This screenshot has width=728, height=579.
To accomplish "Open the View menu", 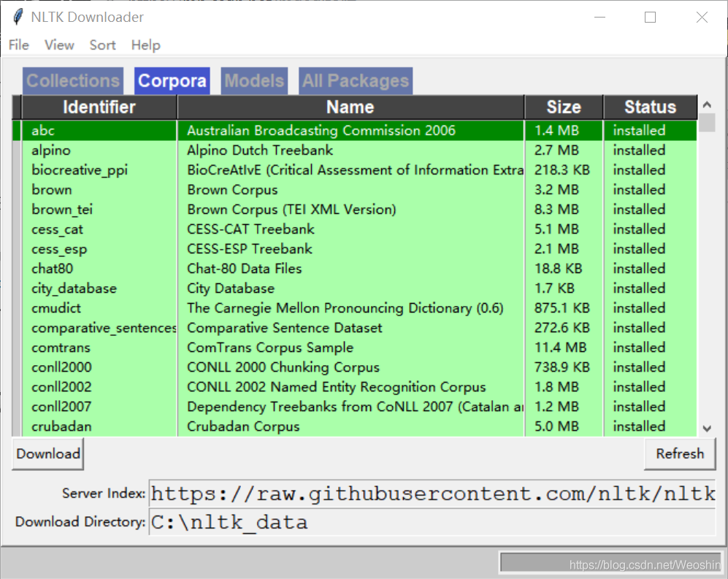I will [59, 45].
